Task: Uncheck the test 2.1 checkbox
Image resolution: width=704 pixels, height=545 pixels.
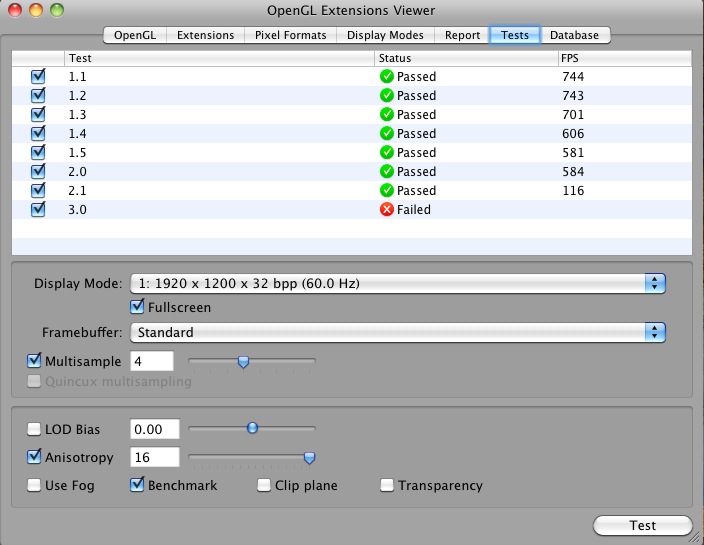Action: [38, 190]
